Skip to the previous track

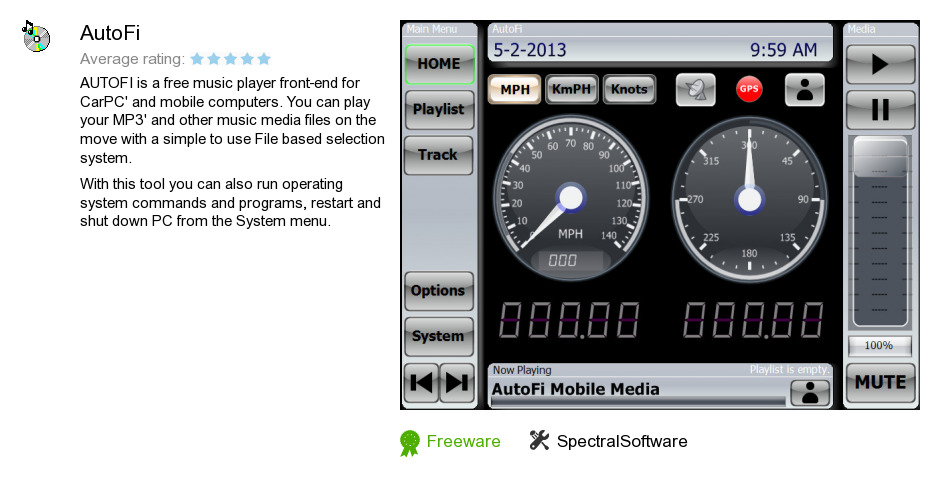click(x=421, y=383)
